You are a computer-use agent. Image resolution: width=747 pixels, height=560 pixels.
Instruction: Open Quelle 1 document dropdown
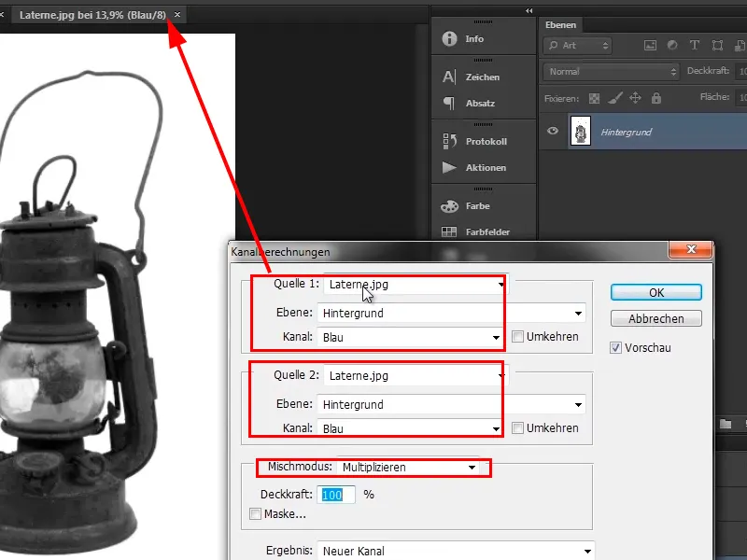(x=416, y=285)
